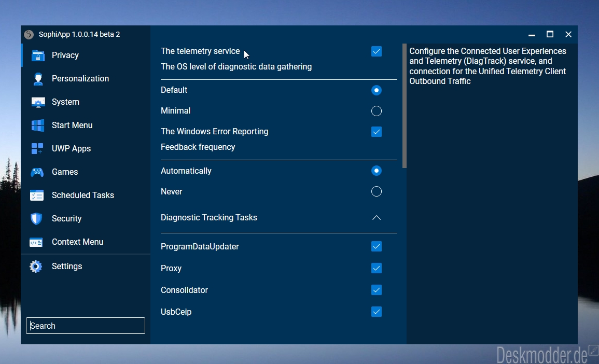Switch to the Games section
Image resolution: width=599 pixels, height=364 pixels.
tap(86, 172)
